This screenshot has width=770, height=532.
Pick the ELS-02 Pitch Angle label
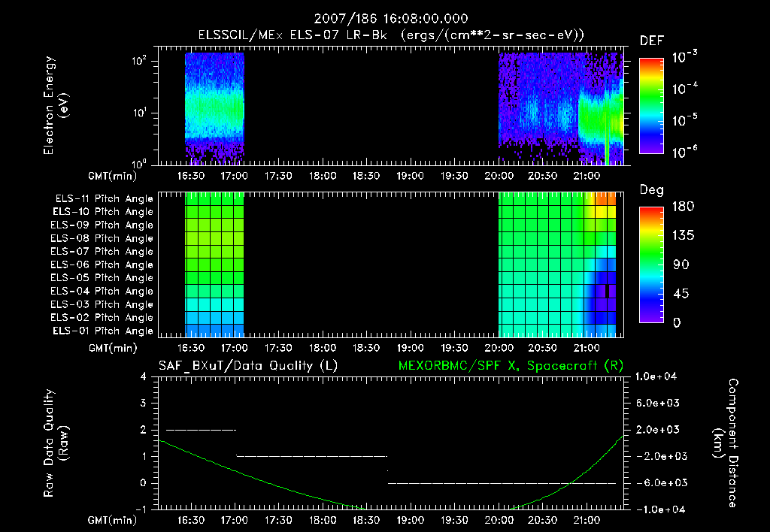[102, 318]
